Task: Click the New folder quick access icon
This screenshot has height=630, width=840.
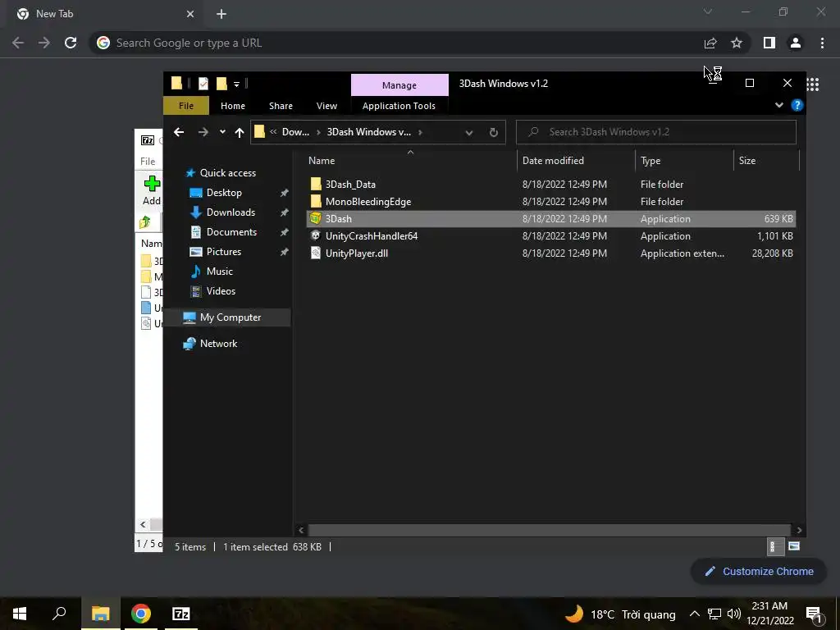Action: tap(221, 84)
